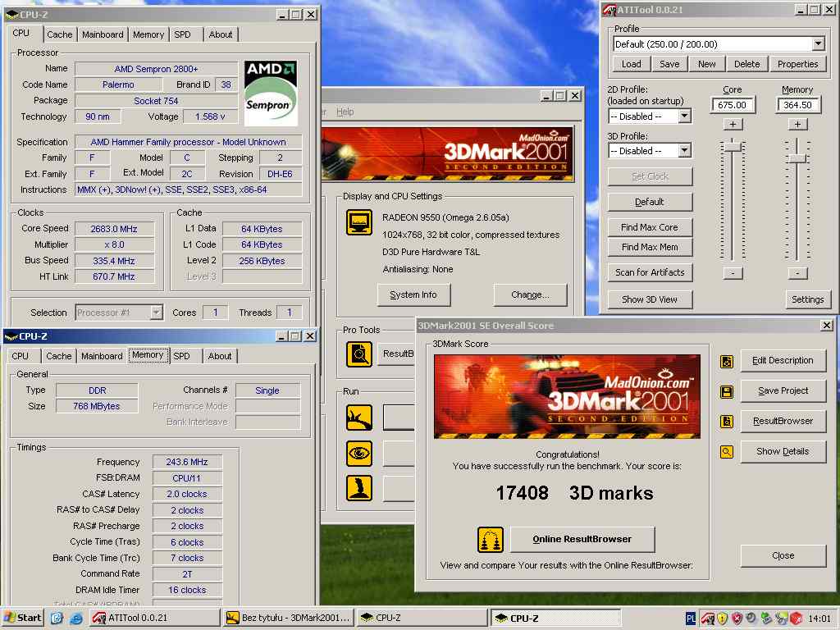Open the Help menu in 3DMark2001

coord(345,112)
